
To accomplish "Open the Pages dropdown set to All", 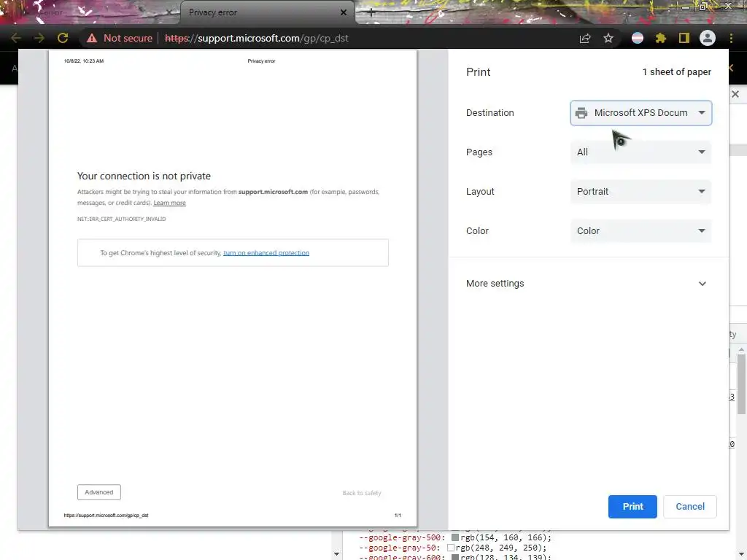I will (x=640, y=152).
